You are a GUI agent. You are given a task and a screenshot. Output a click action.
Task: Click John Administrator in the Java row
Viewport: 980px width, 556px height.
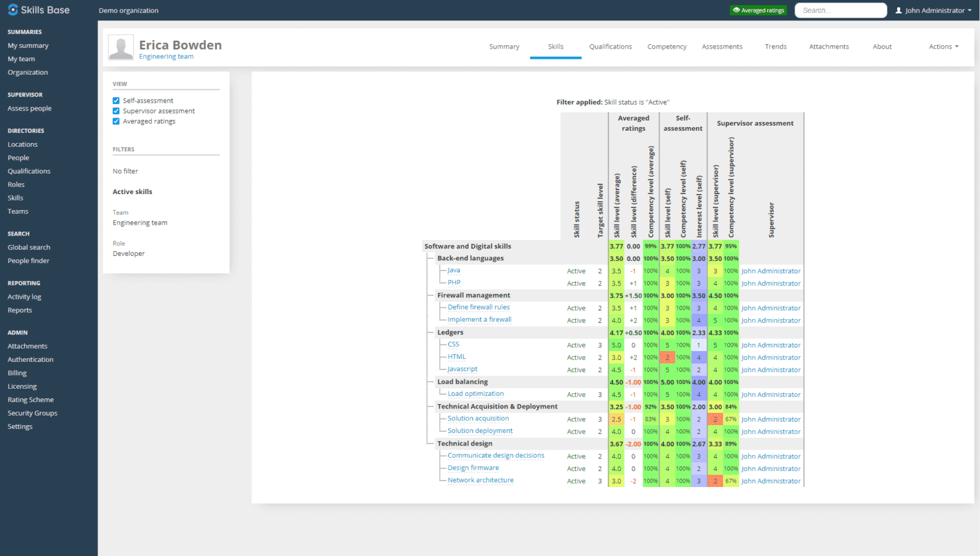coord(771,271)
